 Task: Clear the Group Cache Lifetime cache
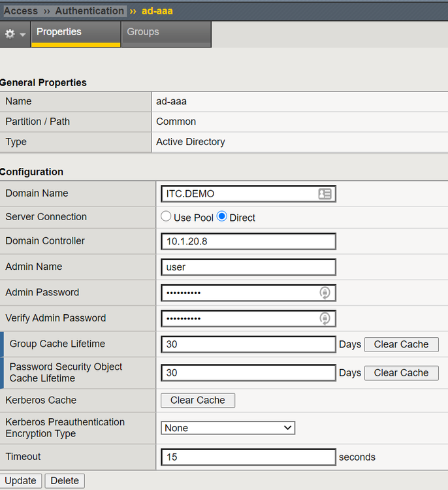point(401,344)
